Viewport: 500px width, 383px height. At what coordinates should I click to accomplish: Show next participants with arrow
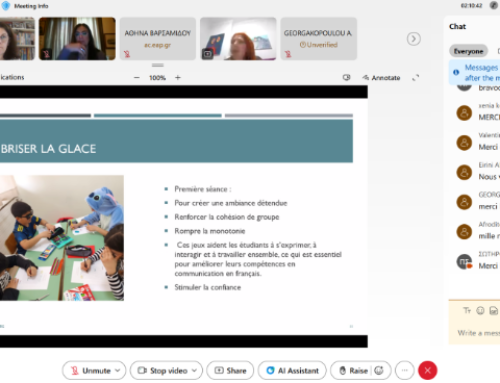[413, 39]
